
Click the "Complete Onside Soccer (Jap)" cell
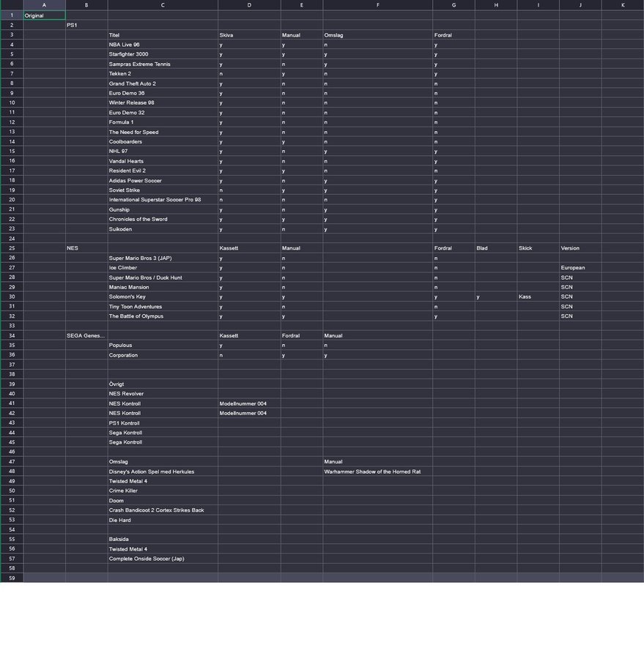(x=163, y=559)
